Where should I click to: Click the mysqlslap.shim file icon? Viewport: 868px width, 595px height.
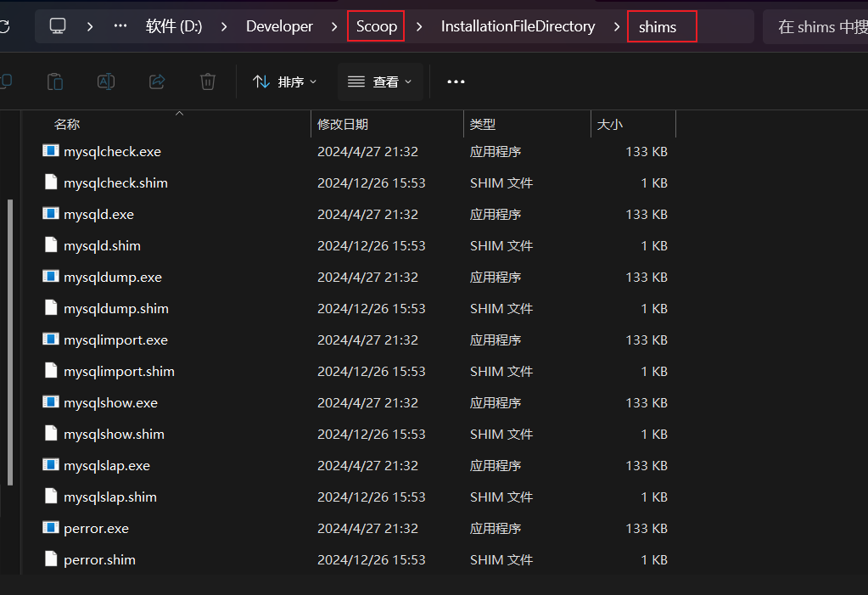point(51,497)
